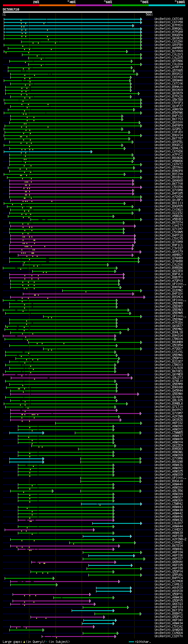Select label UniRef100_Q6H668
Viewport: 188px width, 644px height.
click(x=169, y=181)
